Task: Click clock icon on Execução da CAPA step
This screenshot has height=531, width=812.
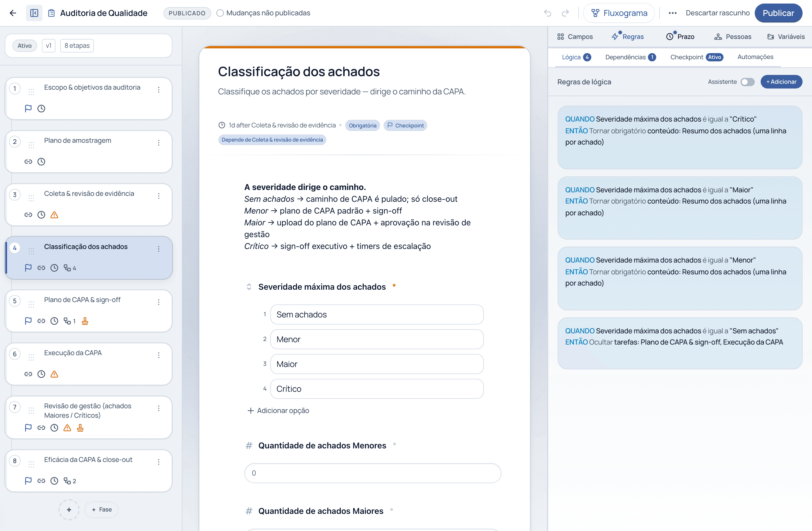Action: (41, 374)
